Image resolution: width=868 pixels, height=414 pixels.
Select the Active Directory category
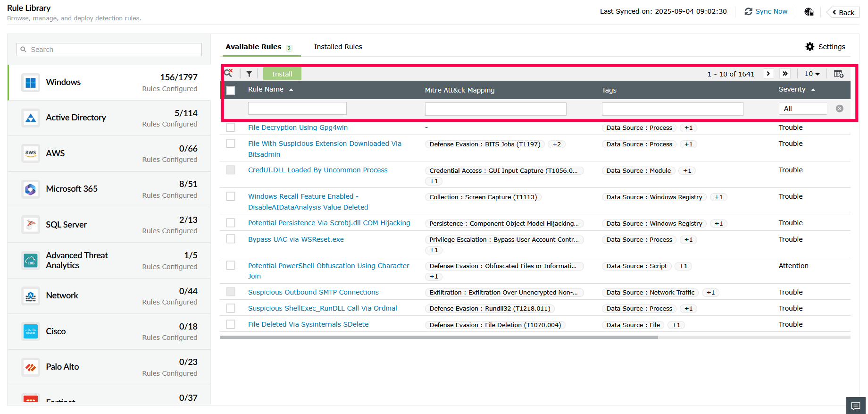(109, 118)
